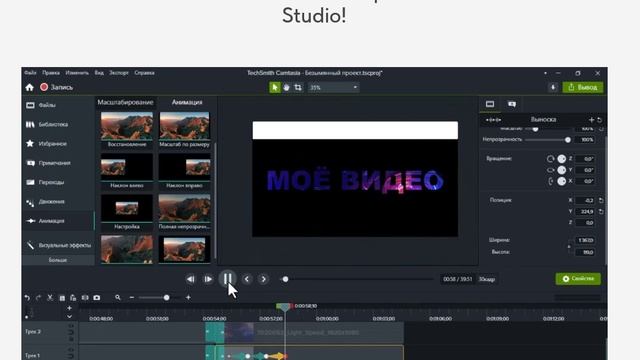The height and width of the screenshot is (360, 640).
Task: Select the Анимация sidebar item
Action: [x=58, y=221]
